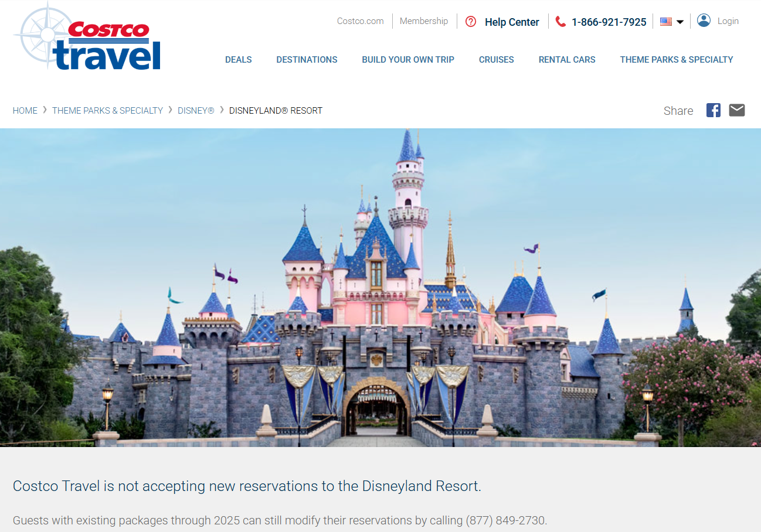Go to Disney® breadcrumb link
The width and height of the screenshot is (761, 532).
click(196, 111)
